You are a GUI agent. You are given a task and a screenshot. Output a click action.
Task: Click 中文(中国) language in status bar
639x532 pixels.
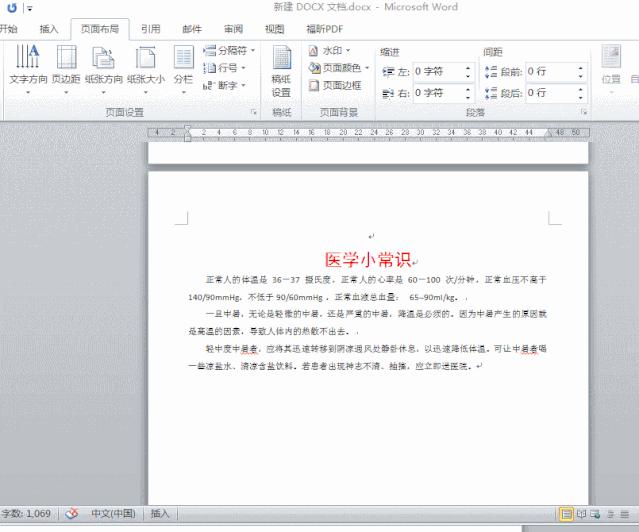[x=113, y=513]
